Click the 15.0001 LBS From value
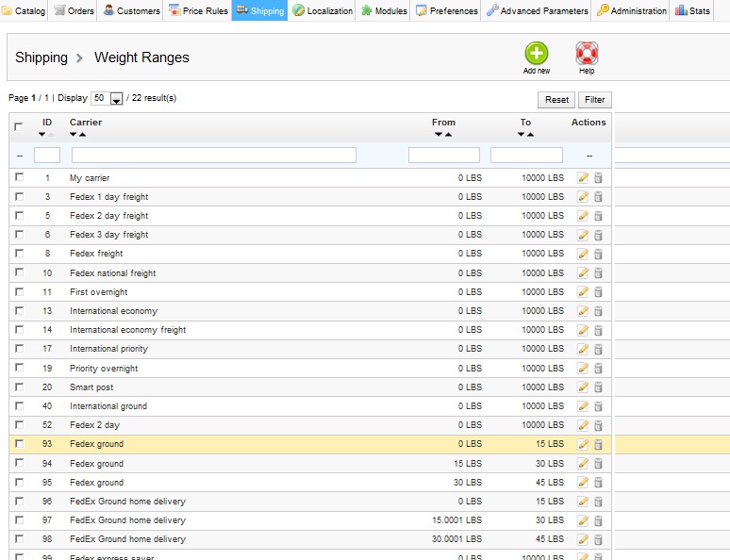 pyautogui.click(x=456, y=520)
